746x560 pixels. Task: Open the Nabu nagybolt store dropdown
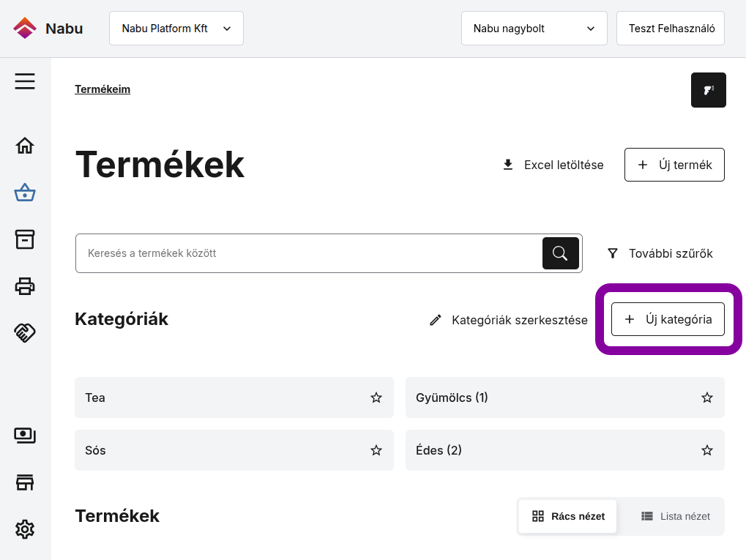[x=534, y=29]
